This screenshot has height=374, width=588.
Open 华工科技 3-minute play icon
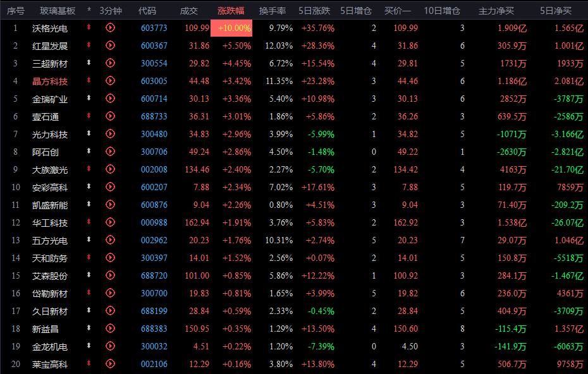[x=110, y=222]
